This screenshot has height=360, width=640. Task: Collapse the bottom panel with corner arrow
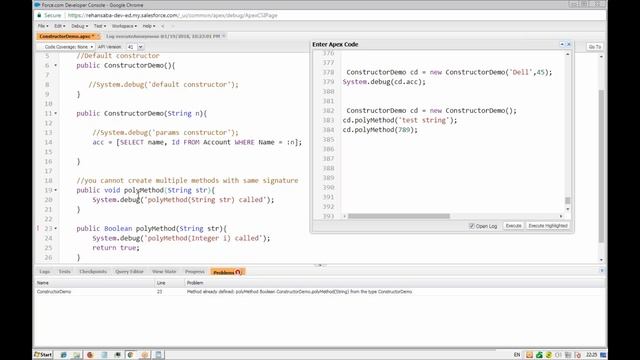[602, 271]
